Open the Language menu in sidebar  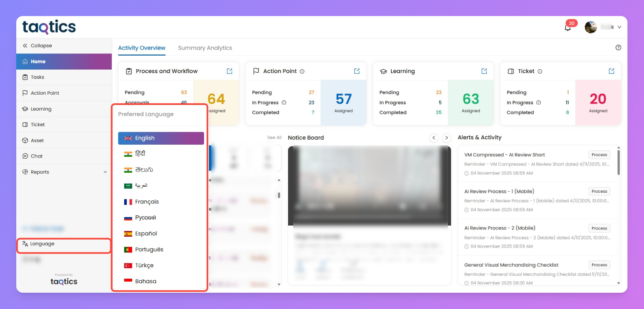click(64, 244)
